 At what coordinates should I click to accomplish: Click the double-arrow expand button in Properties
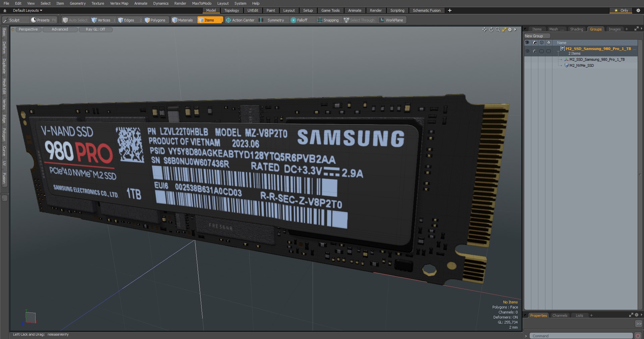coord(639,324)
